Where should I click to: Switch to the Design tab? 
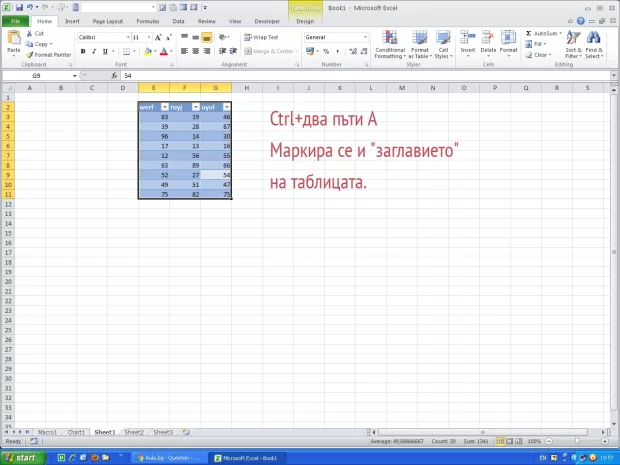tap(305, 21)
